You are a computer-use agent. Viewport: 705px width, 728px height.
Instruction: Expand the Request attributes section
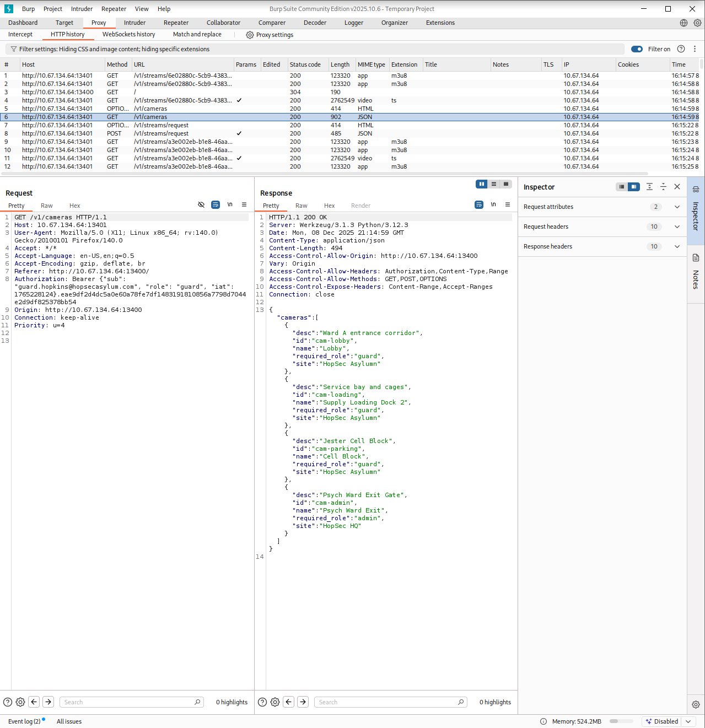click(x=677, y=207)
